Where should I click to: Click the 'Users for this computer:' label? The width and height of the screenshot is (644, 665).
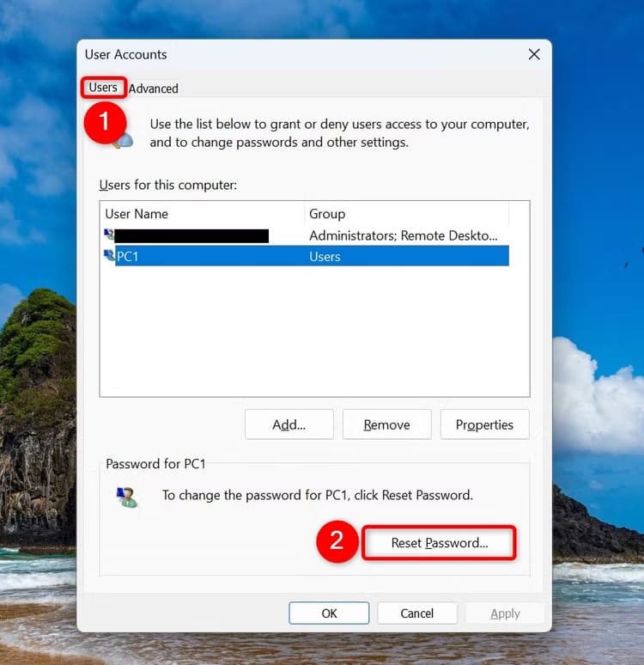168,185
